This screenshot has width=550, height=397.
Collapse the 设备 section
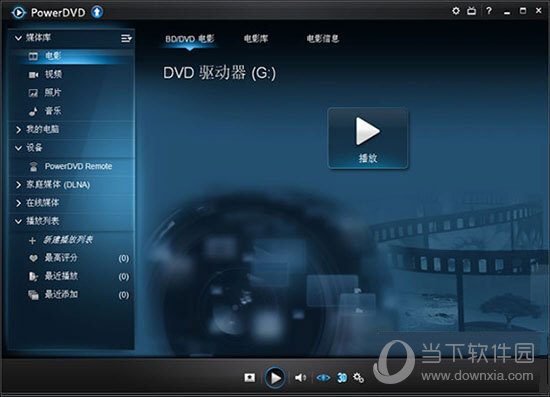pos(18,148)
